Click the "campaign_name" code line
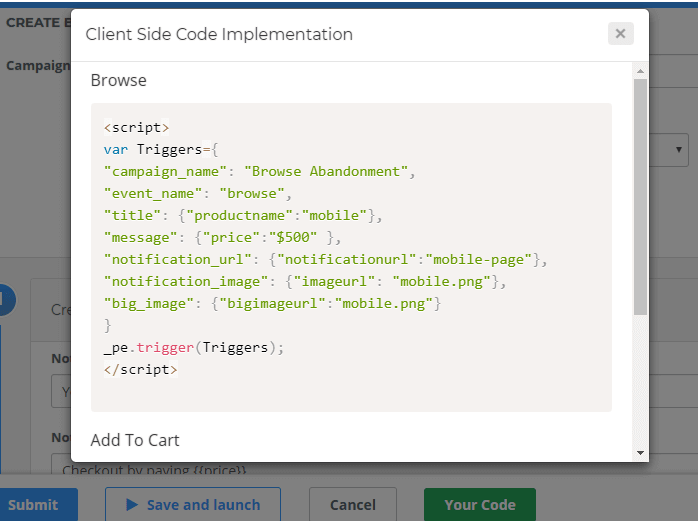 coord(260,172)
